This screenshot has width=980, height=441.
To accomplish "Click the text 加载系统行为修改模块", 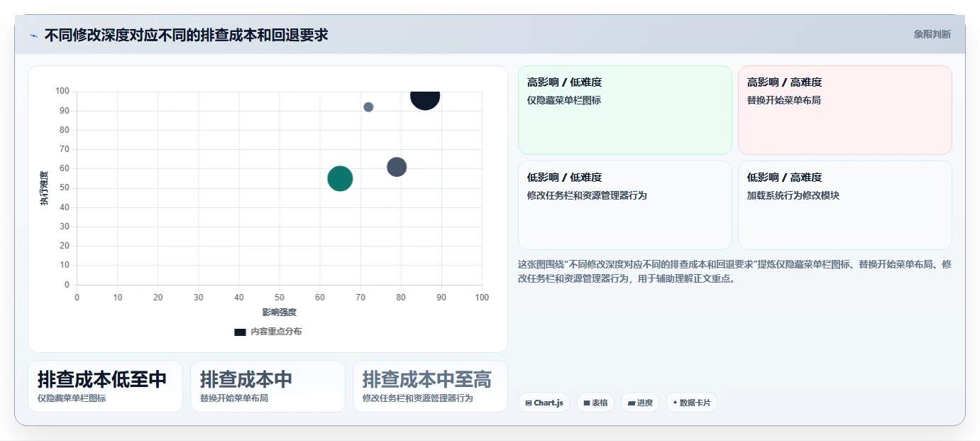I will 793,195.
